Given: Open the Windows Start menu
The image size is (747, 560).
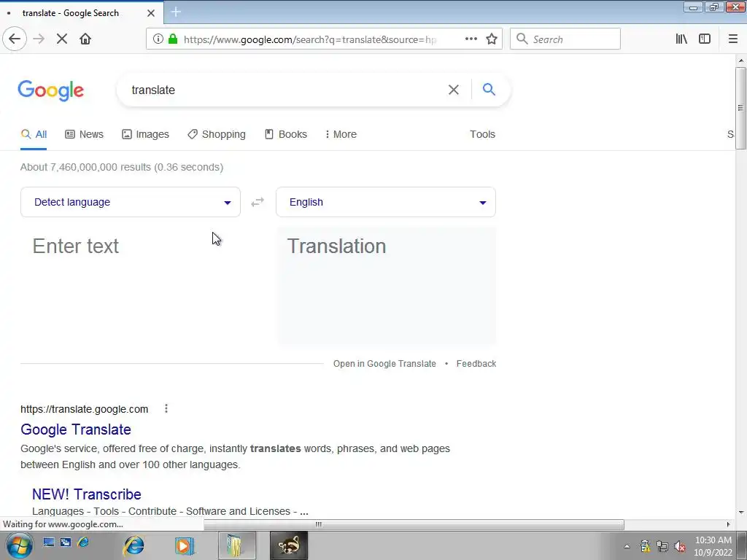Looking at the screenshot, I should [x=20, y=545].
